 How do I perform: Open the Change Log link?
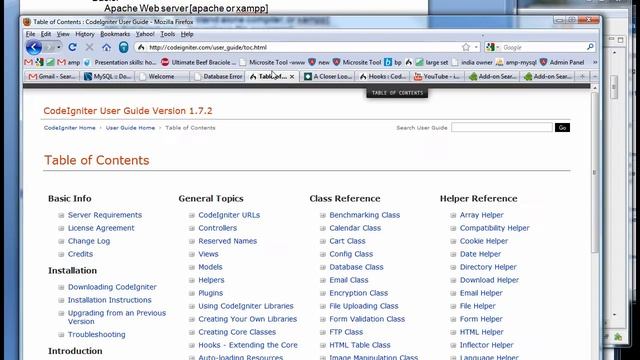pos(89,241)
